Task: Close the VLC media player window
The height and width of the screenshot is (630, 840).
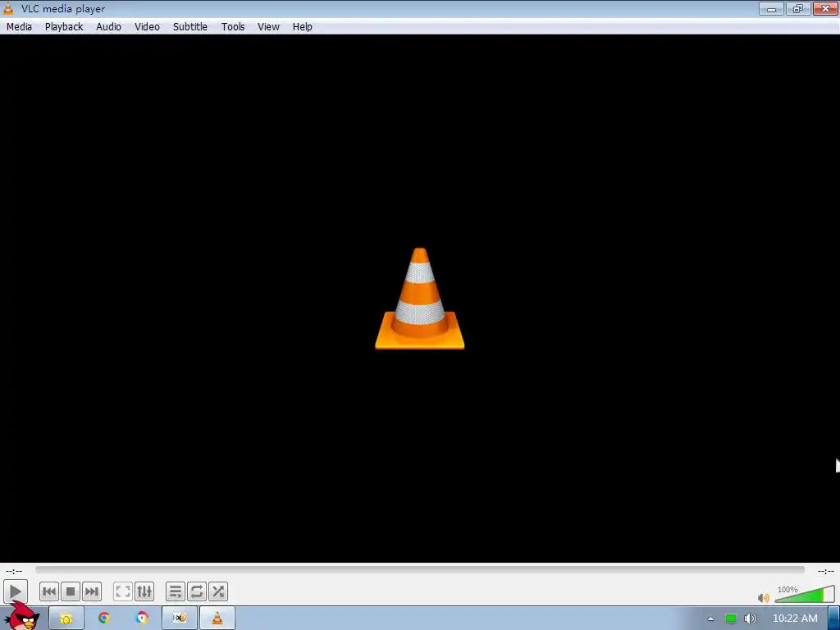Action: coord(825,8)
